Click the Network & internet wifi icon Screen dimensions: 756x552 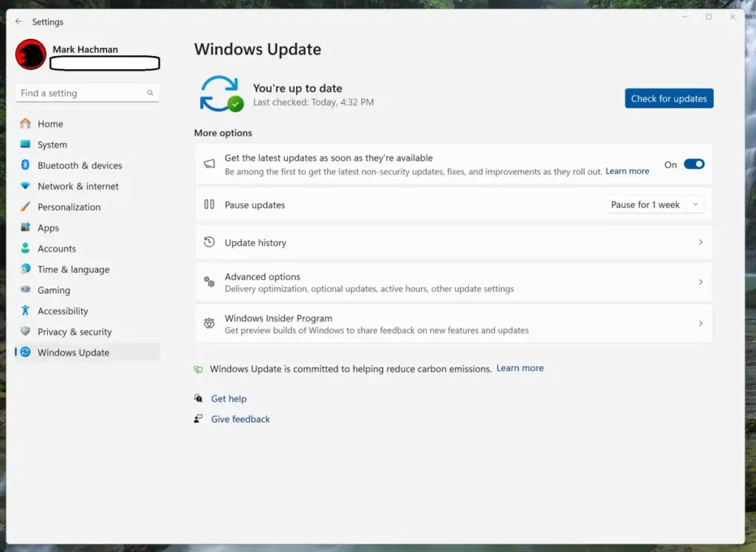[x=25, y=186]
